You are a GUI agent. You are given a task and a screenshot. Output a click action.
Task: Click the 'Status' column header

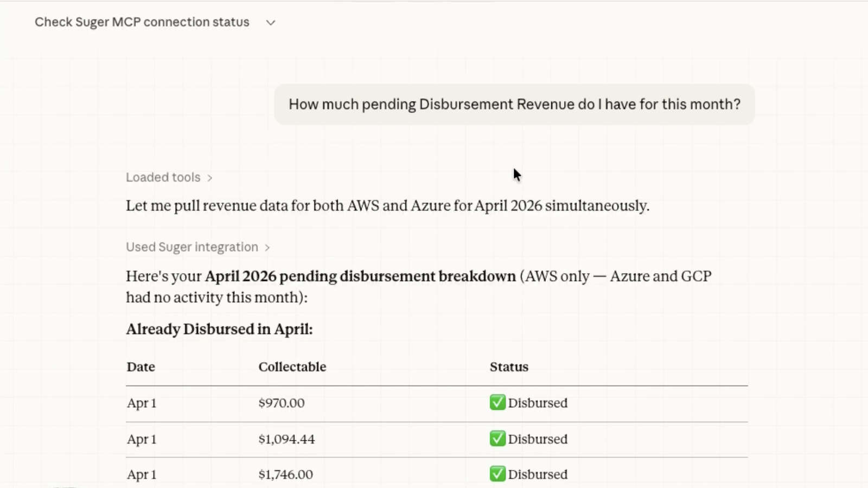(509, 367)
